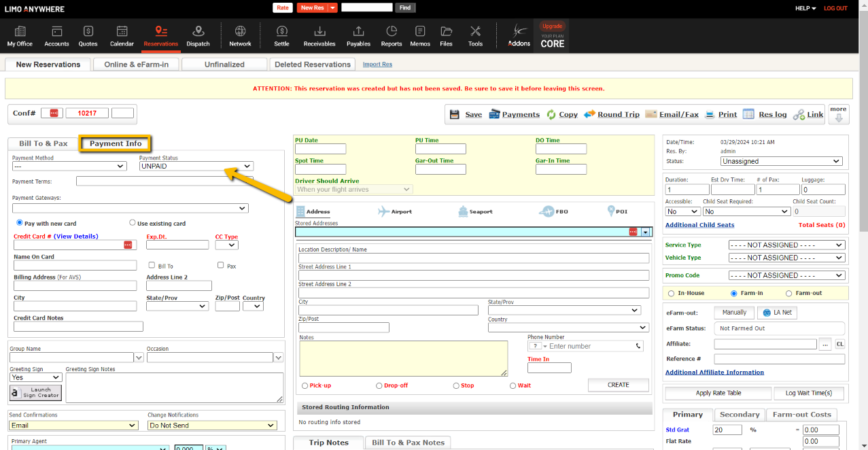The image size is (868, 450).
Task: Select Use existing card option
Action: coord(133,223)
